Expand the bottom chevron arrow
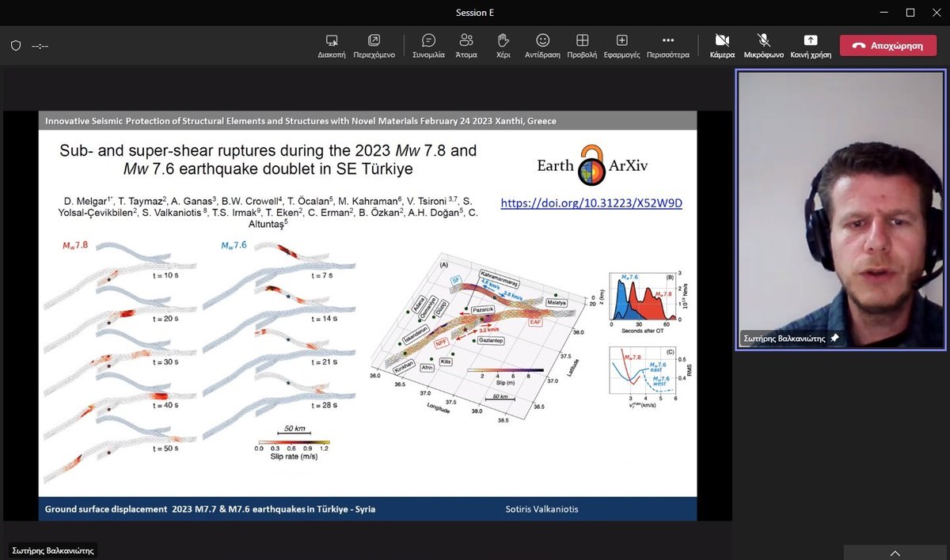This screenshot has width=950, height=560. click(895, 553)
